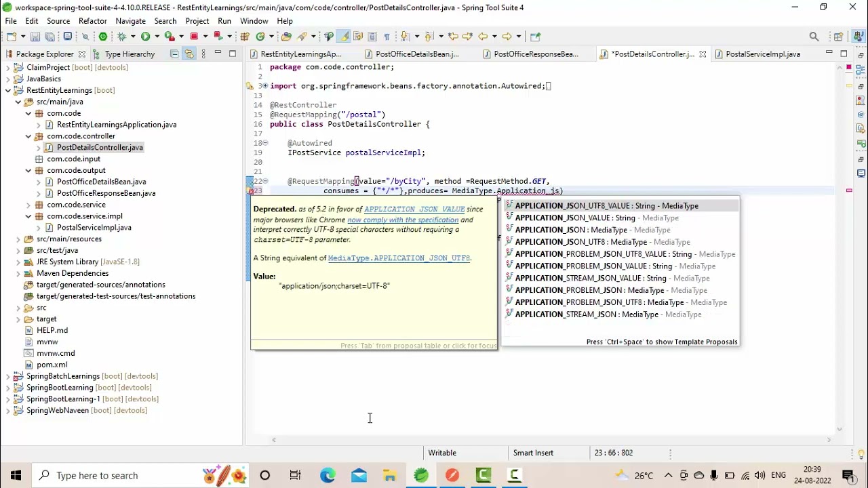Click the Open Perspective icon

[x=838, y=37]
